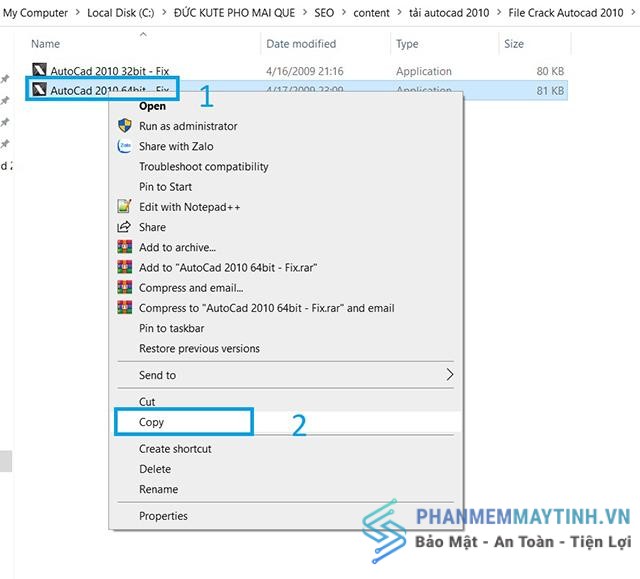Screen dimensions: 640x579
Task: Go to tải autocad 2010 breadcrumb folder
Action: pyautogui.click(x=449, y=13)
